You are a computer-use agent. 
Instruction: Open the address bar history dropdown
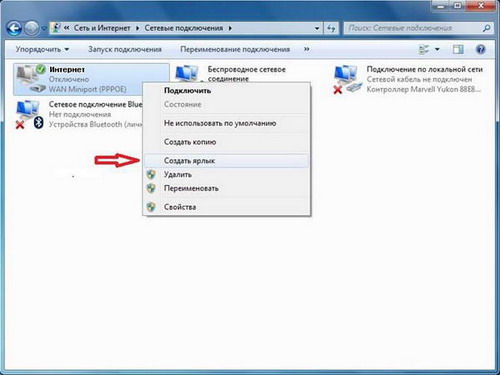317,29
